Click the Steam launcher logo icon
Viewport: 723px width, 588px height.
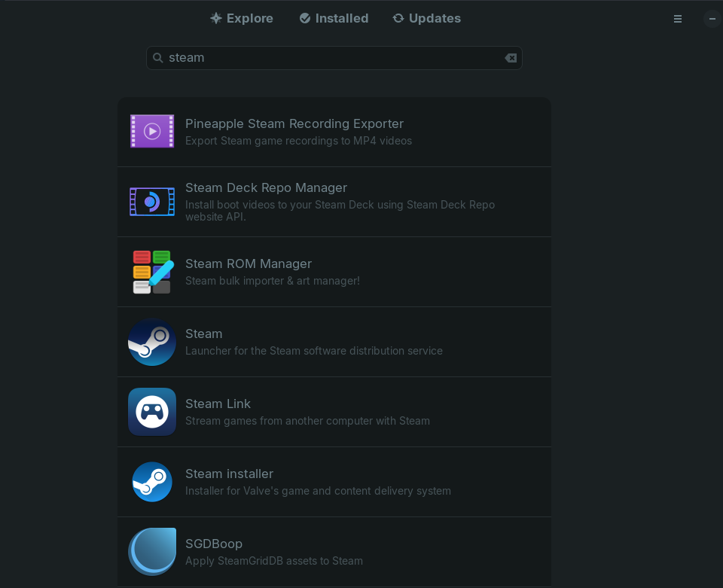pyautogui.click(x=152, y=342)
